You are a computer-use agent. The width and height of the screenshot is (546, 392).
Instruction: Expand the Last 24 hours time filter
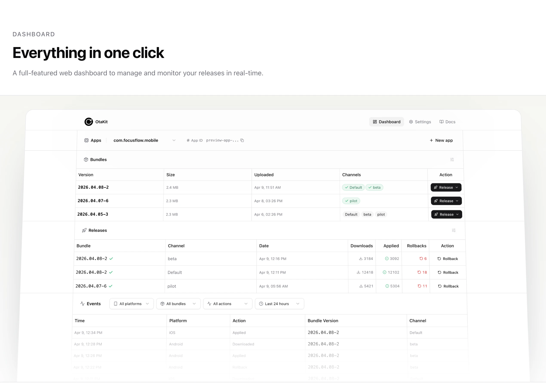[279, 304]
